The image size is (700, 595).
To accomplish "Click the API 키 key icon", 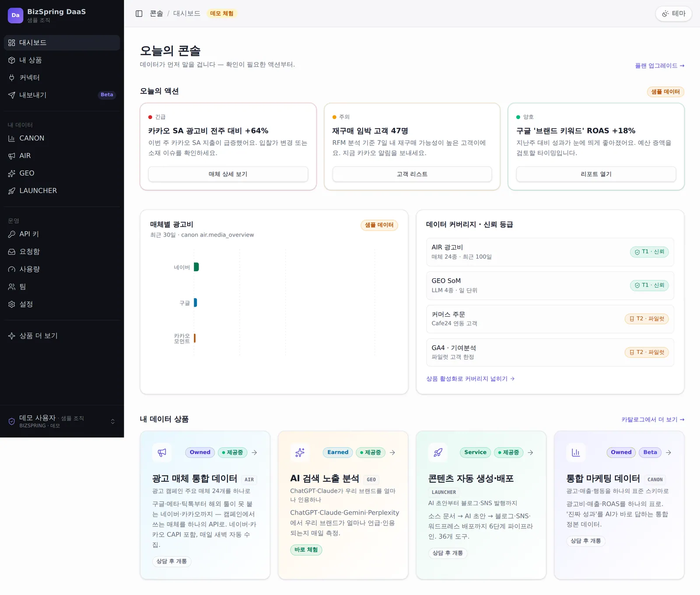I will click(x=12, y=234).
